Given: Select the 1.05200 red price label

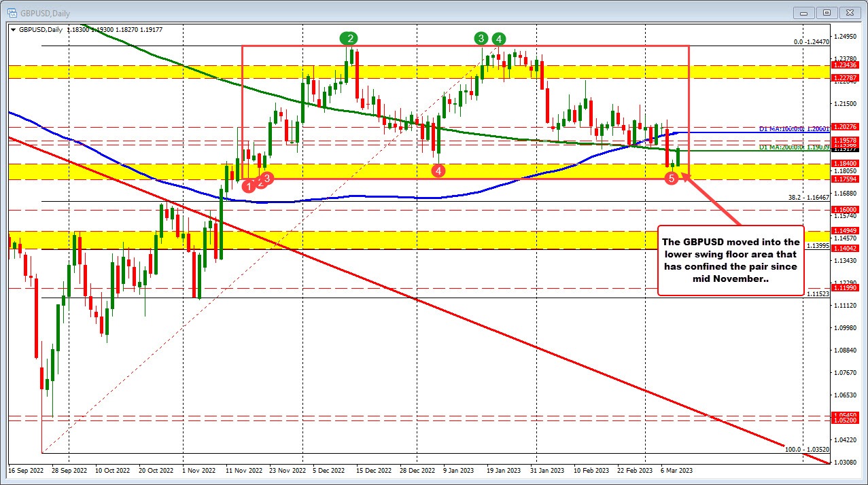Looking at the screenshot, I should point(846,420).
